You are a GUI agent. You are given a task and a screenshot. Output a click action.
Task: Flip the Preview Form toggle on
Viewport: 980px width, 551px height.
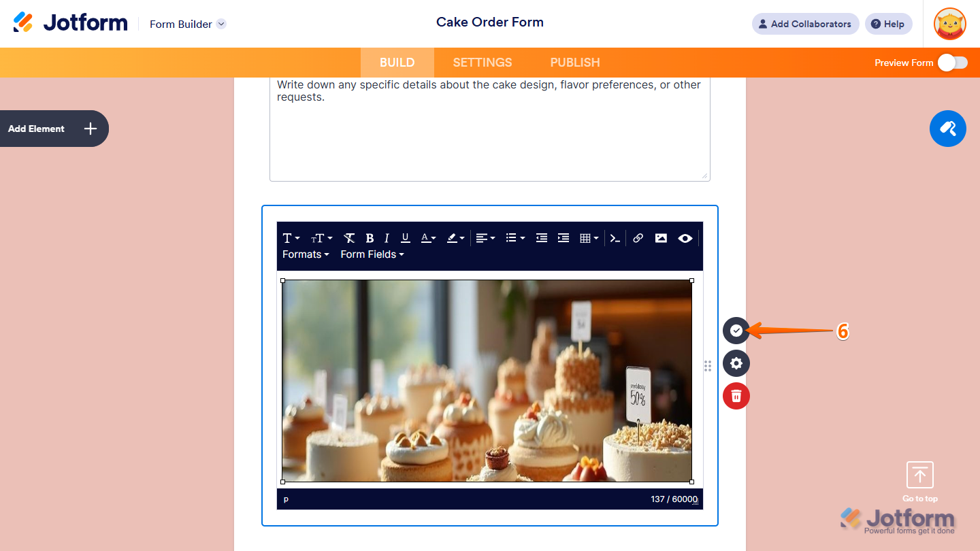click(952, 62)
